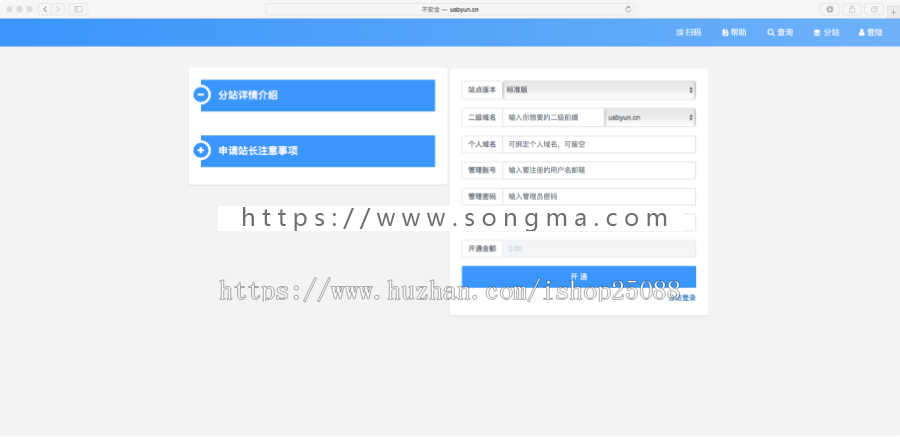Follow the 分站登录 link
The image size is (900, 437).
tap(682, 298)
